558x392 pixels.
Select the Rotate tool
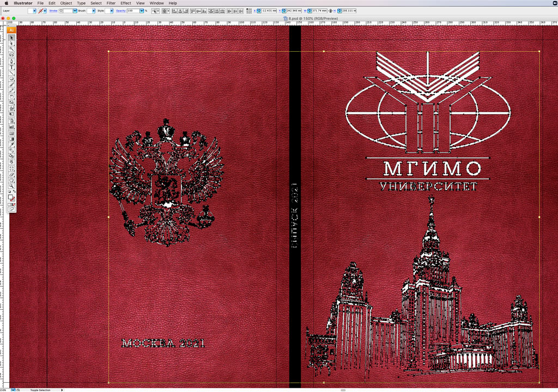pyautogui.click(x=11, y=97)
